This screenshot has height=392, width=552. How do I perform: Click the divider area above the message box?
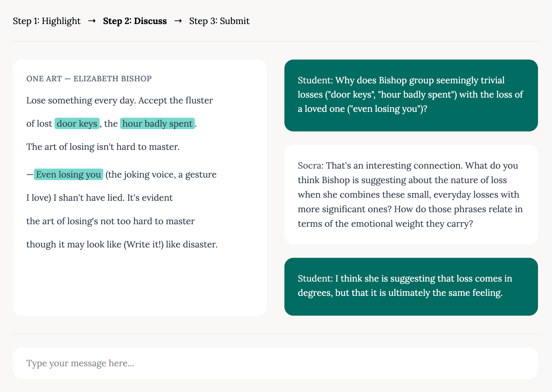point(276,334)
